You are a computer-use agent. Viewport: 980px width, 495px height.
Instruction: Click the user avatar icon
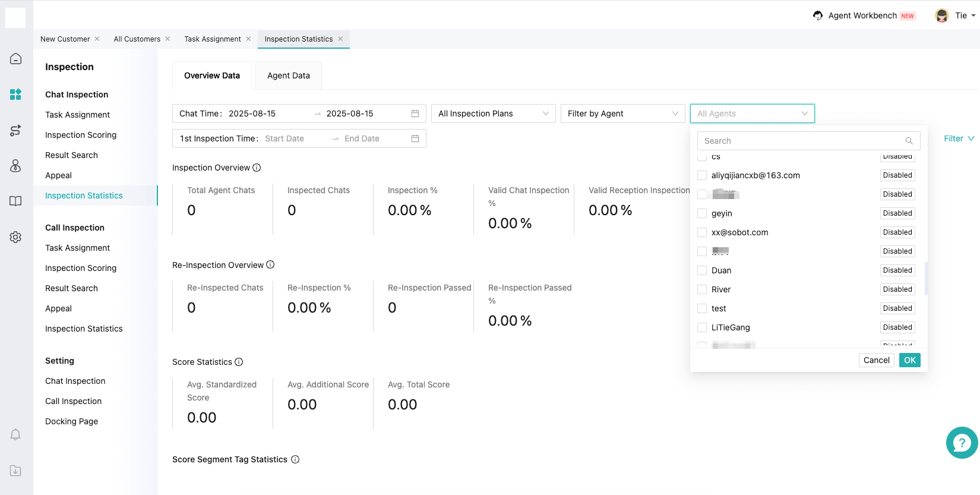pos(941,15)
